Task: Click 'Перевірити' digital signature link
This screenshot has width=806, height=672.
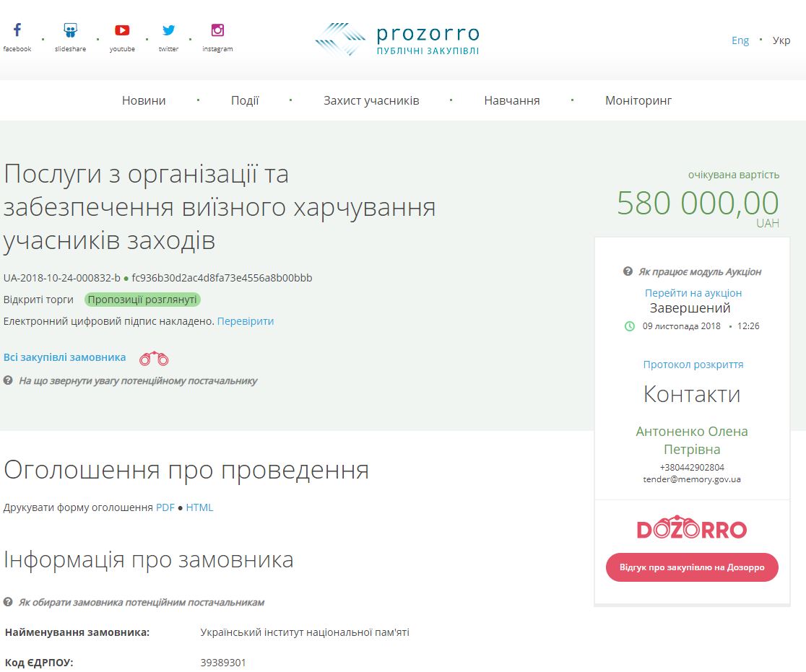Action: (246, 321)
